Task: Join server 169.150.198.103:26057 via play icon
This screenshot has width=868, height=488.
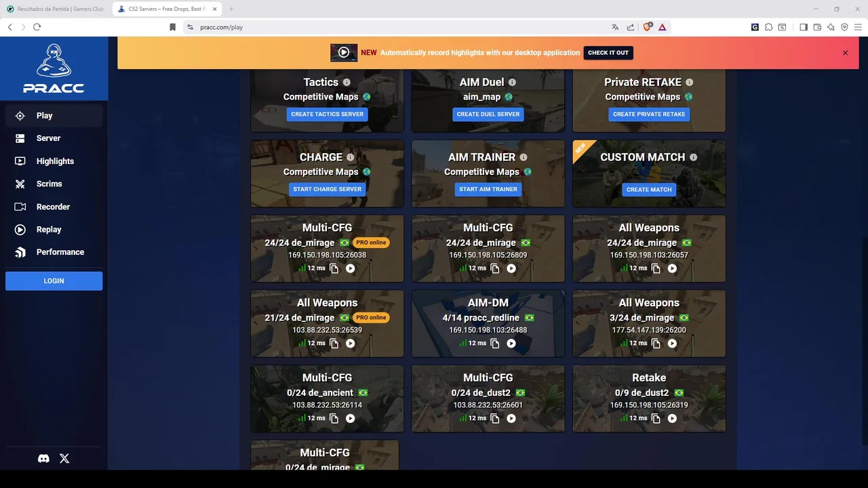Action: tap(672, 268)
